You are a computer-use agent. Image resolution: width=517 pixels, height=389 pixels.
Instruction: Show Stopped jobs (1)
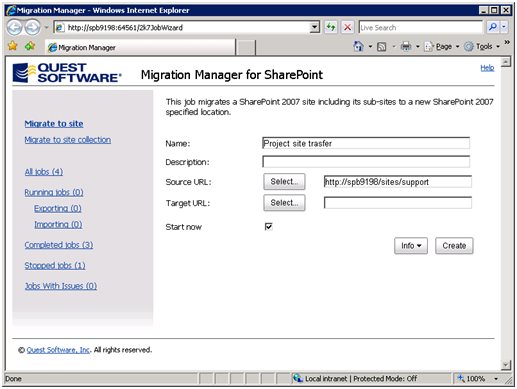point(55,266)
